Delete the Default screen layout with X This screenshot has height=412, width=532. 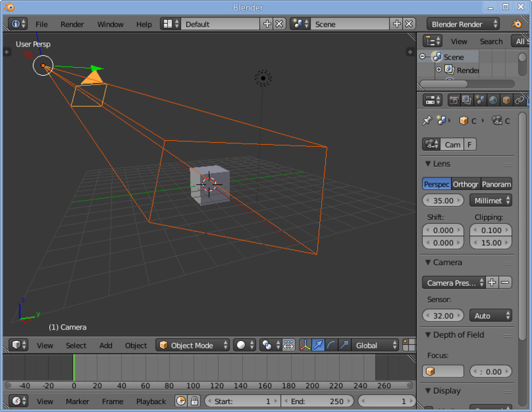point(279,24)
